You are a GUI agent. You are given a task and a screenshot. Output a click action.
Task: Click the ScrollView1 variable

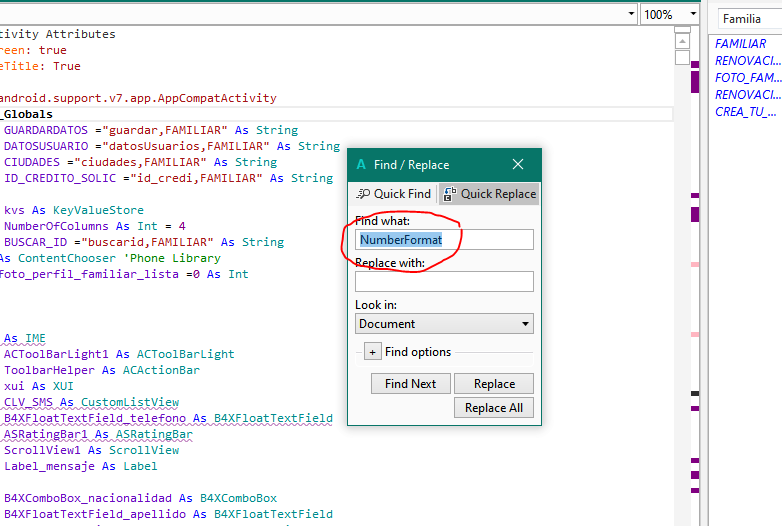pos(42,450)
